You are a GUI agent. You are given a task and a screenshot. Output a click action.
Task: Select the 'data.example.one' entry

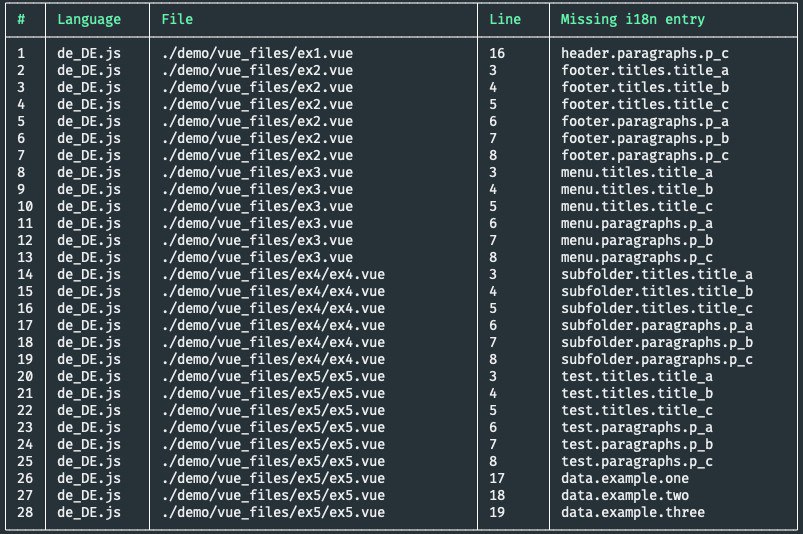tap(625, 478)
